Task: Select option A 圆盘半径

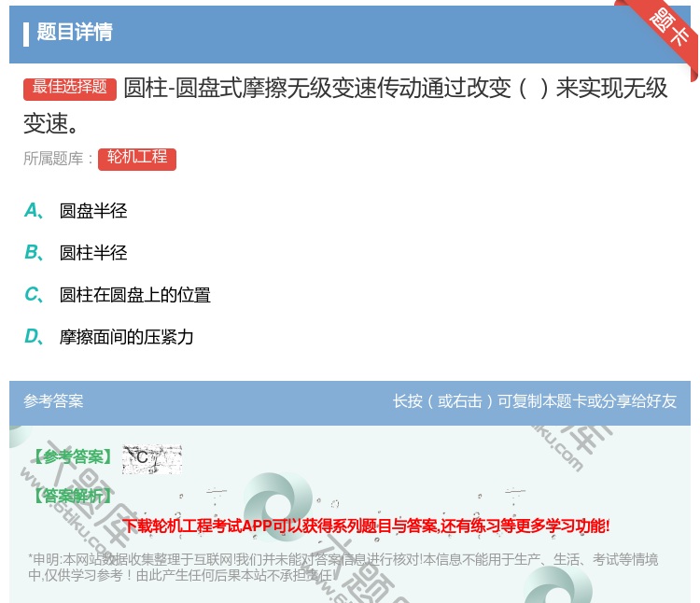Action: [93, 211]
